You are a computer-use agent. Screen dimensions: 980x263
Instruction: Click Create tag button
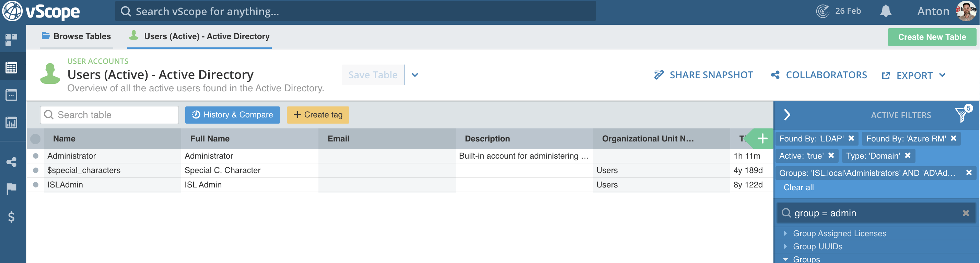(318, 115)
